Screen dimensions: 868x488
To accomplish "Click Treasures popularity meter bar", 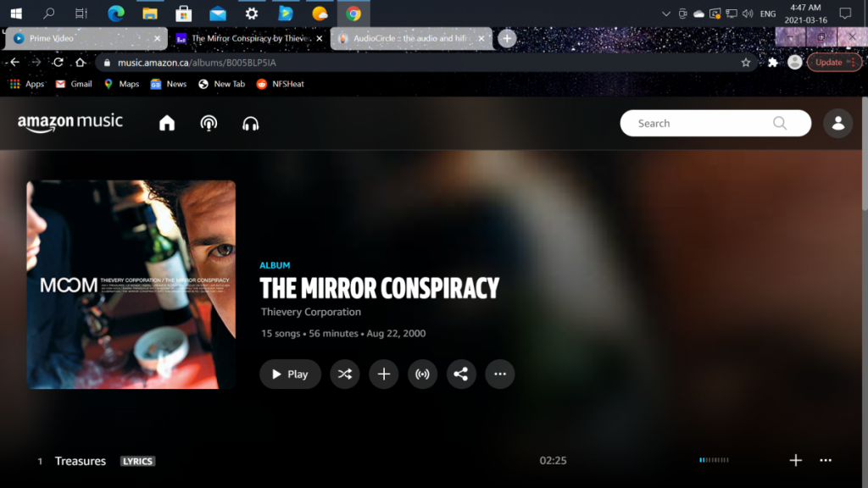I will tap(714, 460).
